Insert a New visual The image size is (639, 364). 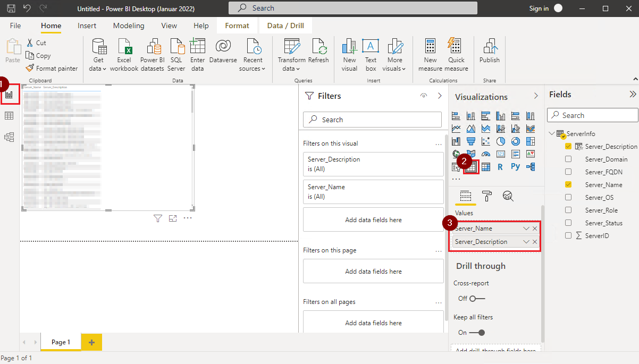click(349, 55)
